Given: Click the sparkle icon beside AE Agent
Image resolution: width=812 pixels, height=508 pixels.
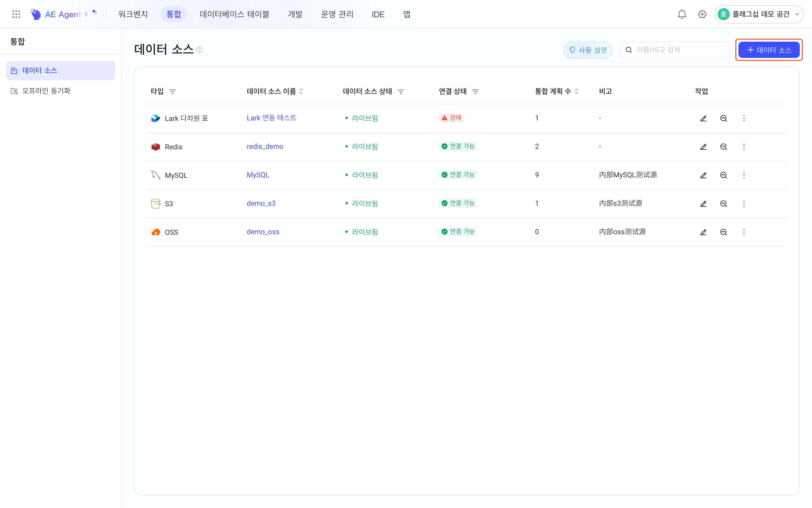Looking at the screenshot, I should click(x=95, y=12).
